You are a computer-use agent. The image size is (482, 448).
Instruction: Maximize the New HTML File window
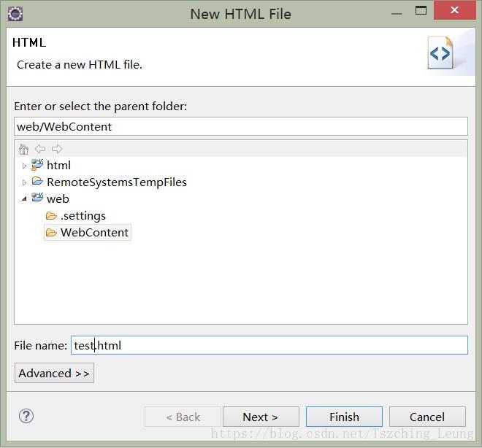[421, 10]
